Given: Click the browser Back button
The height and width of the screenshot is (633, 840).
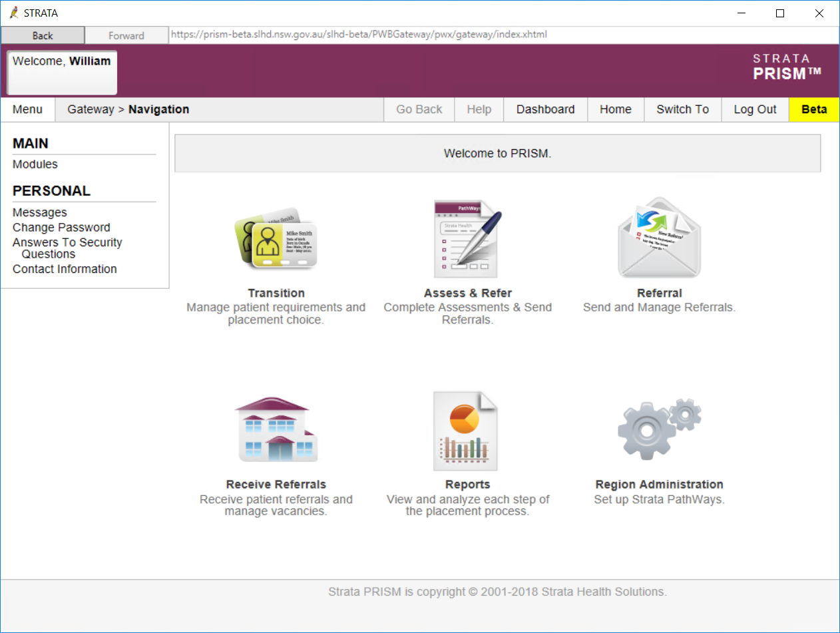Looking at the screenshot, I should [x=43, y=35].
